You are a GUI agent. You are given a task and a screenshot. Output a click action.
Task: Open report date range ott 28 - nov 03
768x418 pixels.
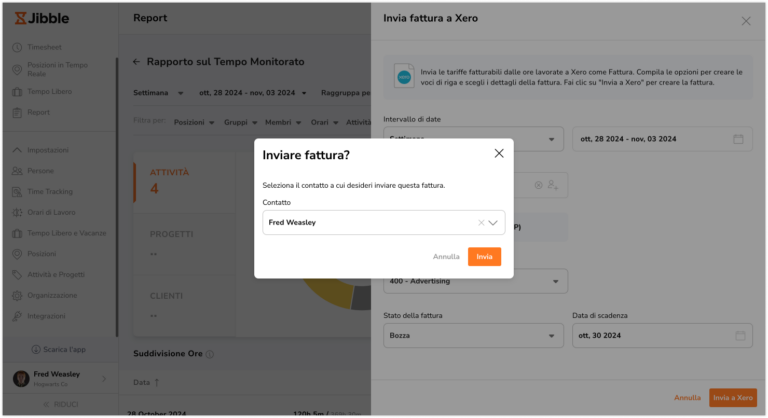click(x=253, y=93)
